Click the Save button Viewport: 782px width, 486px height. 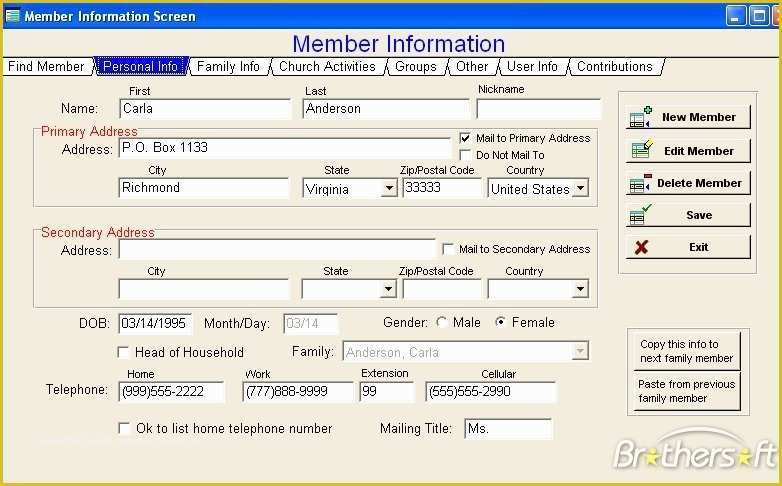tap(688, 215)
